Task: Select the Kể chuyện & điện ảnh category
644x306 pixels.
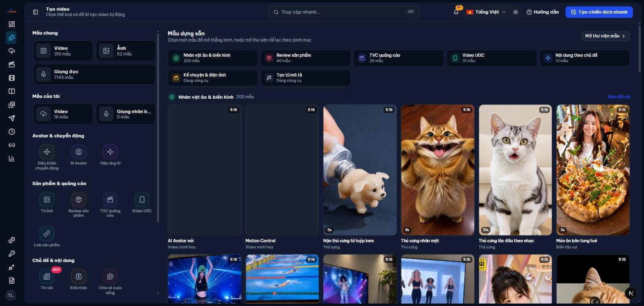Action: click(x=213, y=78)
